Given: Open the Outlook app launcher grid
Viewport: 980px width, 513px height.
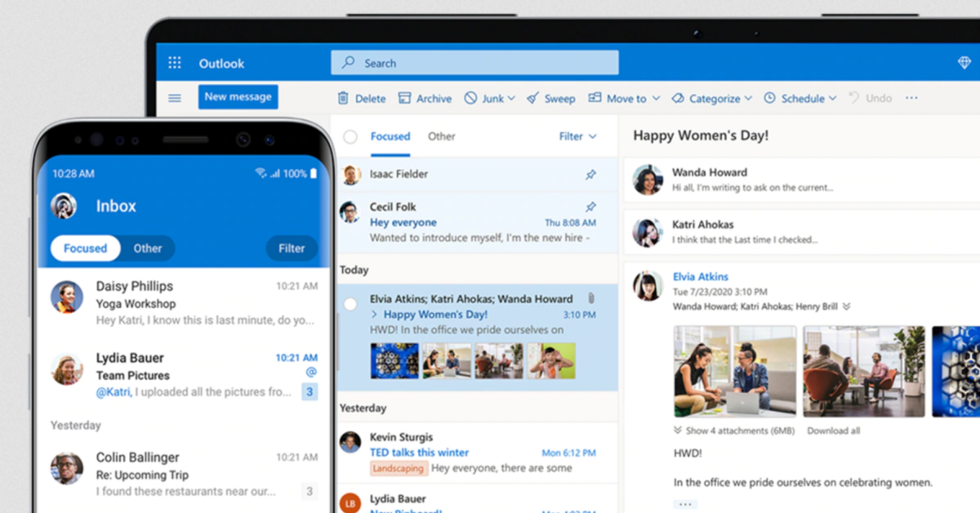Looking at the screenshot, I should click(174, 63).
